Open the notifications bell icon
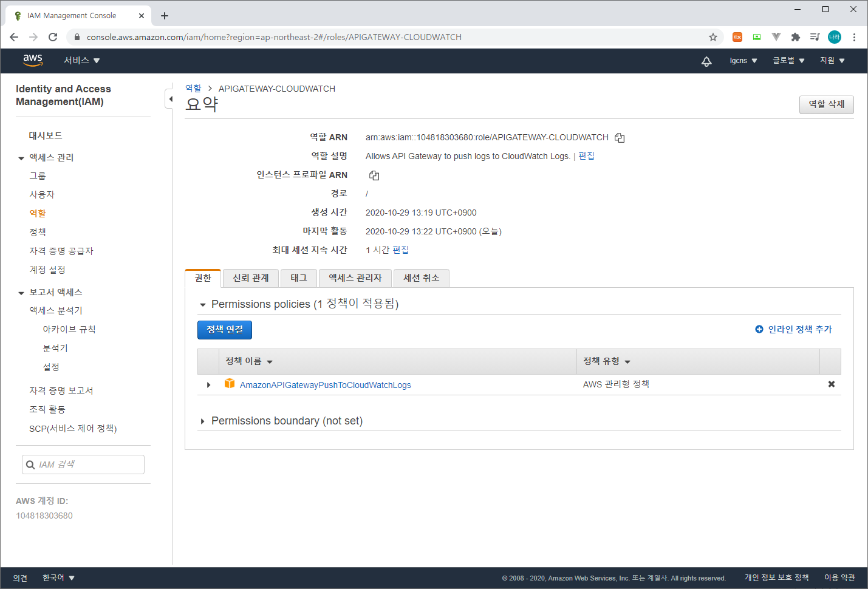Image resolution: width=868 pixels, height=589 pixels. [x=706, y=61]
